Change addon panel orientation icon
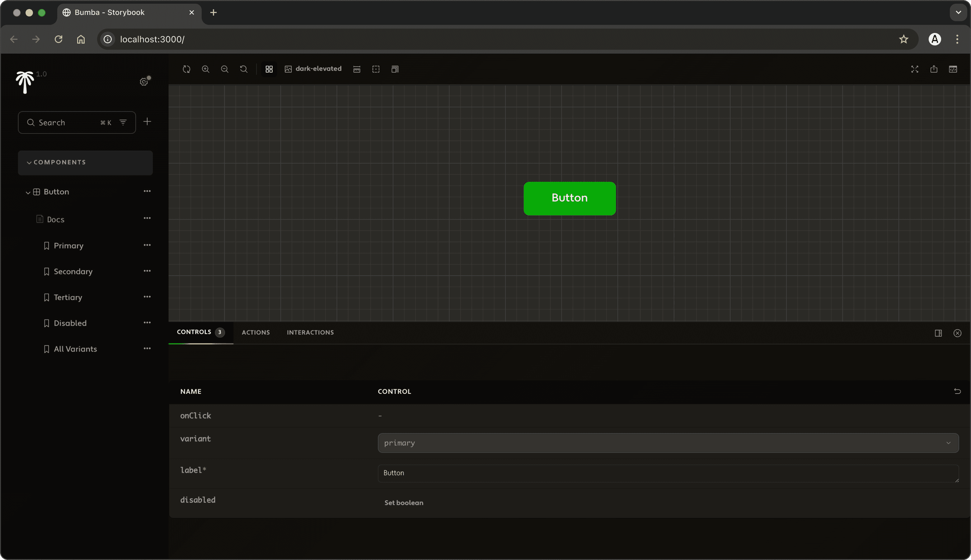 click(x=938, y=333)
